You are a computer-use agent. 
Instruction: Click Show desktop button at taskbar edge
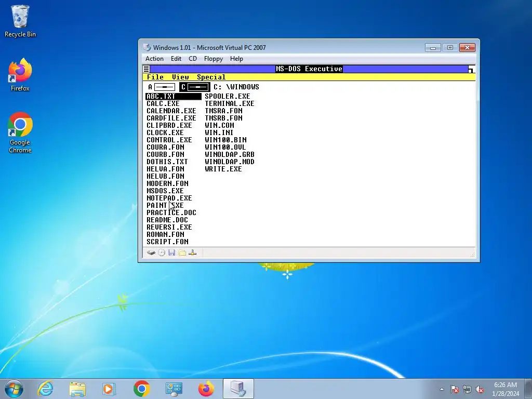(x=528, y=389)
